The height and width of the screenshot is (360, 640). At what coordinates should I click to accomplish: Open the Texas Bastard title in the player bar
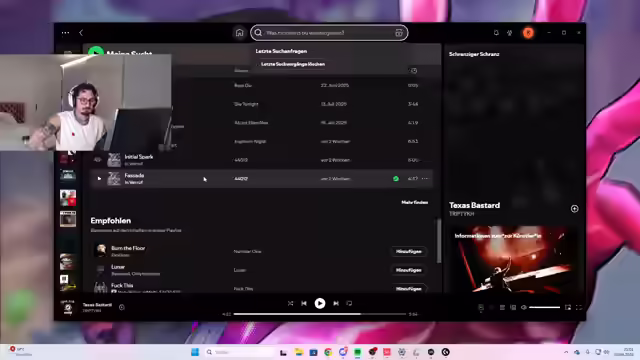97,305
